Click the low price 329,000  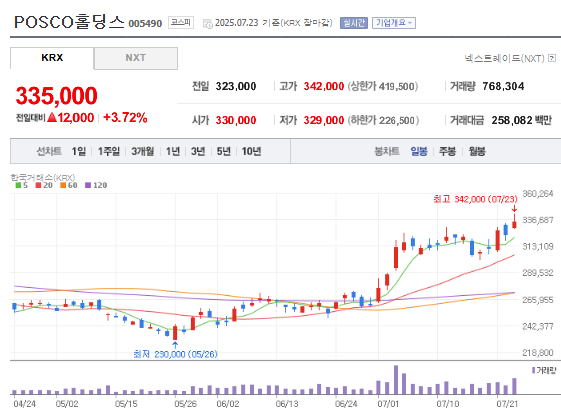pyautogui.click(x=324, y=120)
